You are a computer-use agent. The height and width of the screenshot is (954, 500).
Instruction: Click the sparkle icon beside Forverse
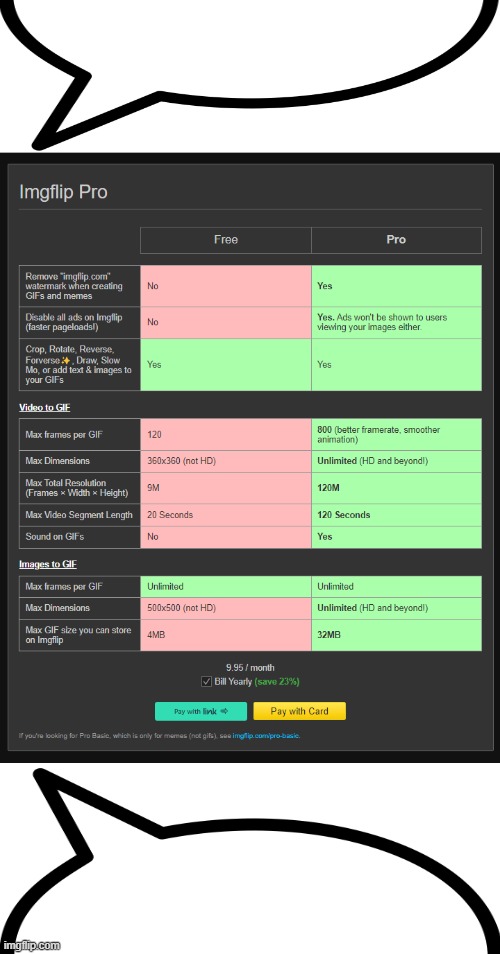coord(66,360)
